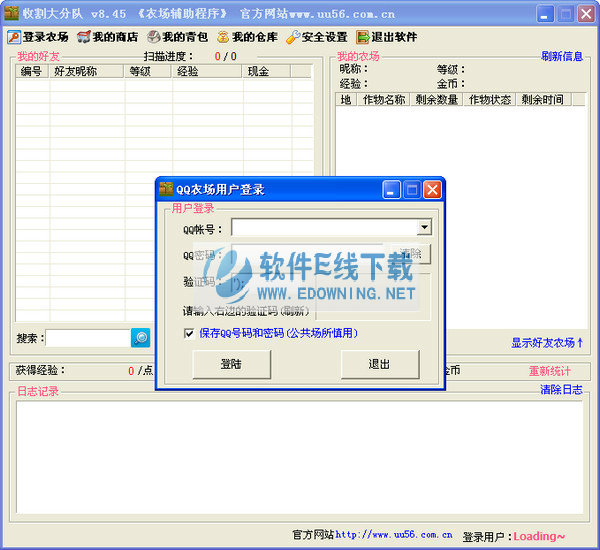Click the 我的商店 toolbar label
This screenshot has height=550, width=600.
pos(115,37)
